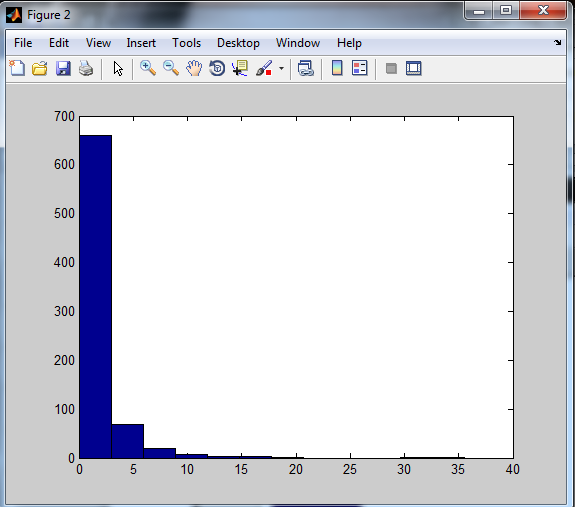Click the x-axis label 40
This screenshot has height=507, width=575.
point(512,469)
